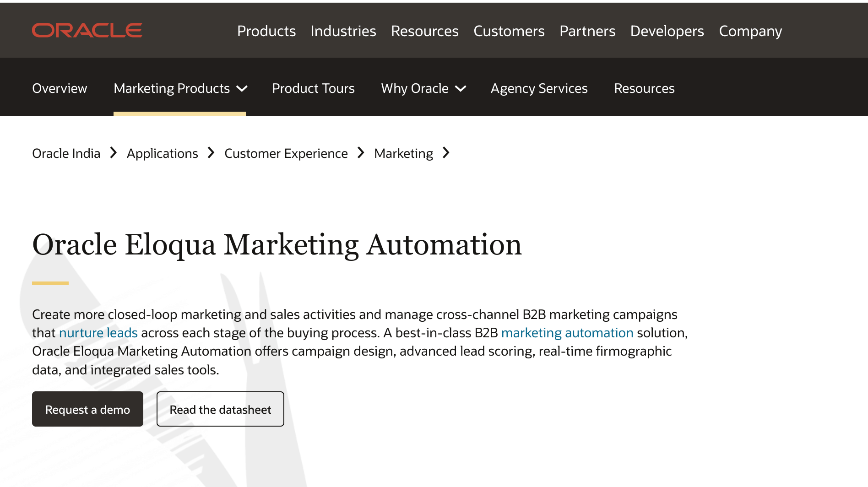The width and height of the screenshot is (868, 487).
Task: Open the Industries menu
Action: pos(343,31)
